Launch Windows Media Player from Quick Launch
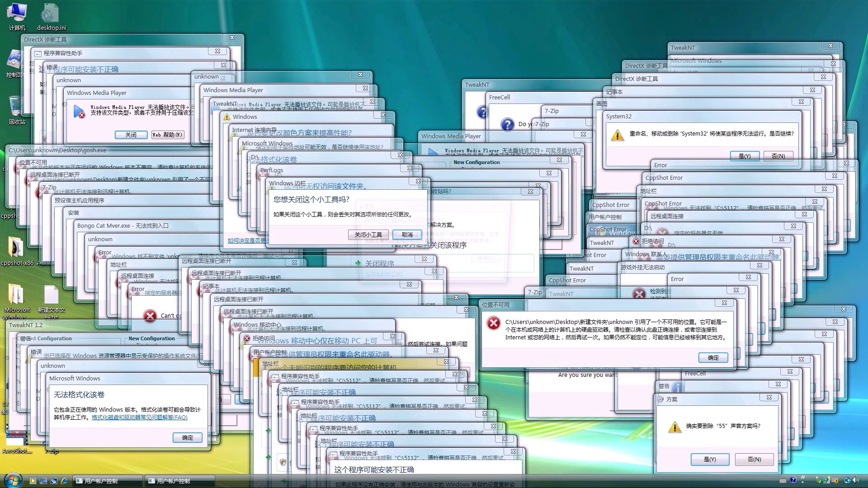 click(33, 481)
